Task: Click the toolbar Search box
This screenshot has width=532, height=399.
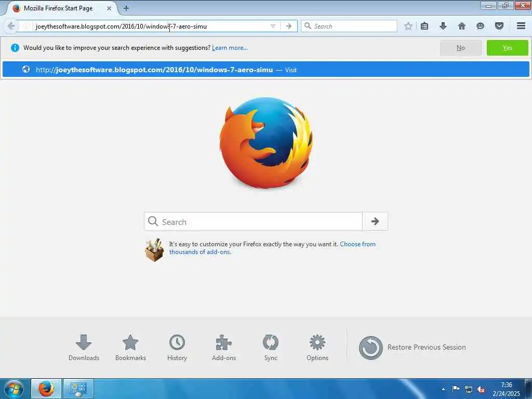Action: (x=349, y=26)
